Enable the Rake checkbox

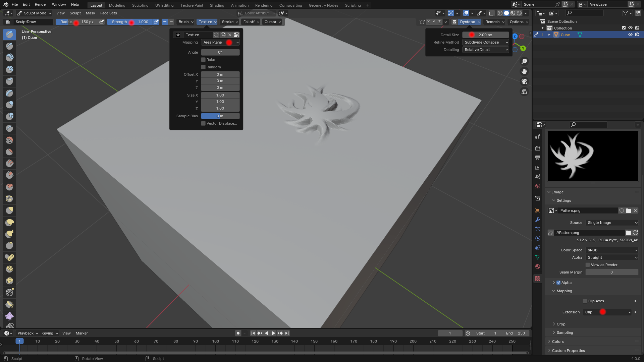point(203,60)
